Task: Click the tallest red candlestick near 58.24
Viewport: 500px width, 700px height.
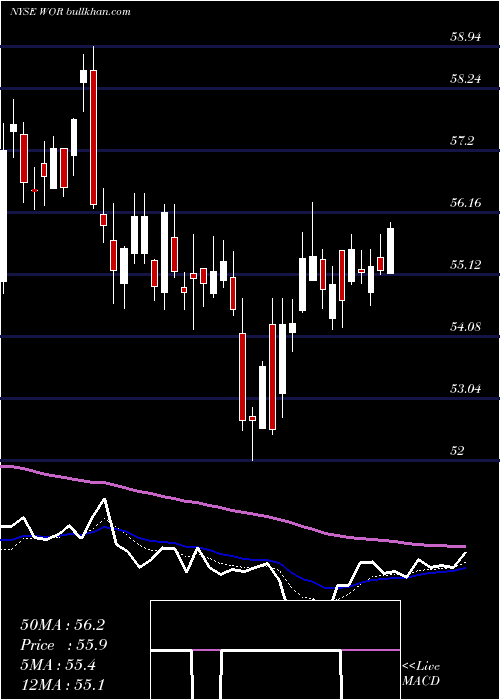Action: [x=93, y=138]
